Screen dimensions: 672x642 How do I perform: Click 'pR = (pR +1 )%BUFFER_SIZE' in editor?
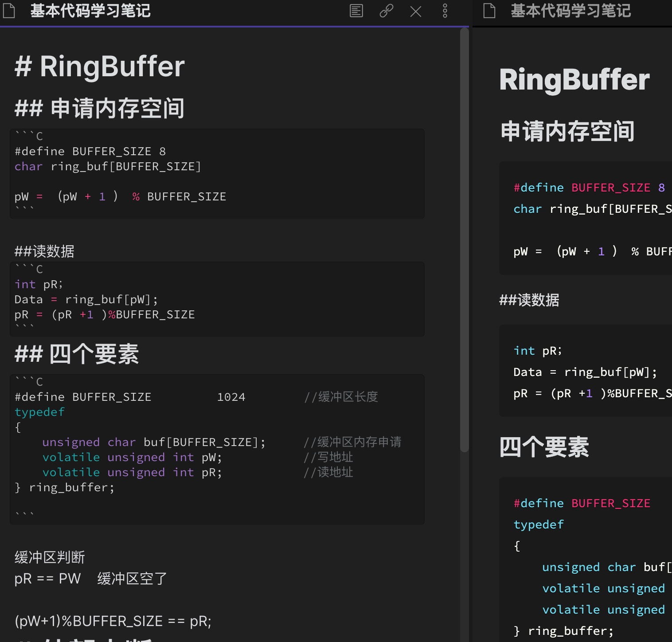pyautogui.click(x=105, y=315)
